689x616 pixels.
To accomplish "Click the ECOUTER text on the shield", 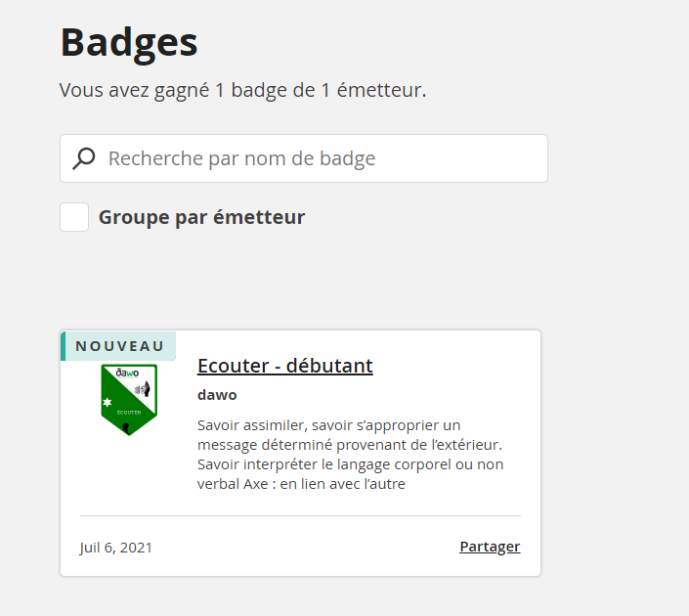I will pos(129,413).
